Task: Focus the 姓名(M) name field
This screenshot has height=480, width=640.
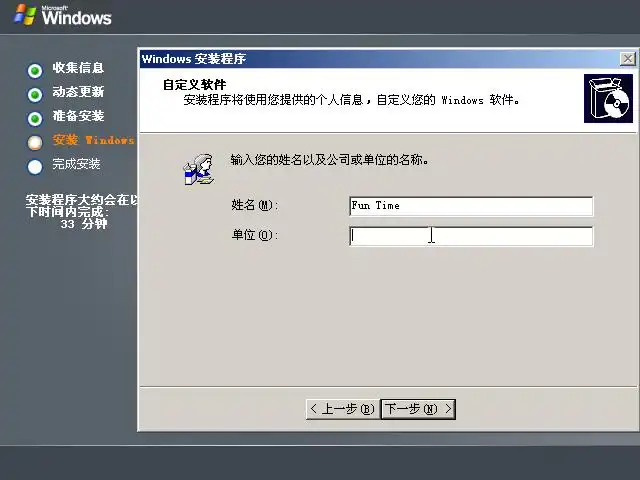Action: point(471,206)
